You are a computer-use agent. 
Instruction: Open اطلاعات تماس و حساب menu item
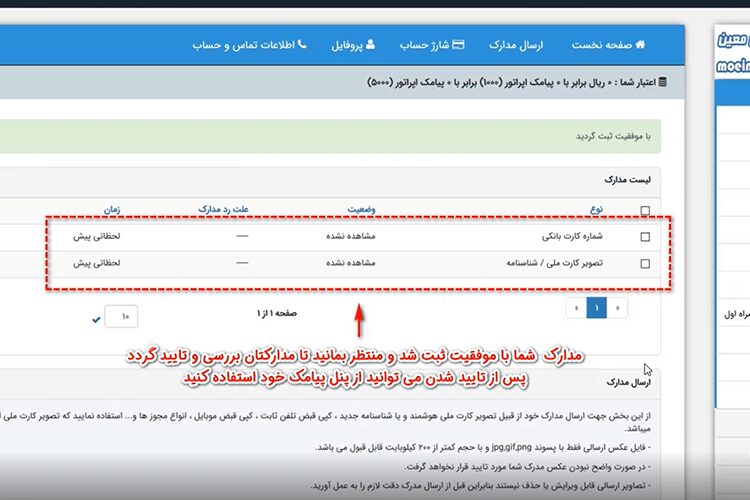[x=249, y=45]
